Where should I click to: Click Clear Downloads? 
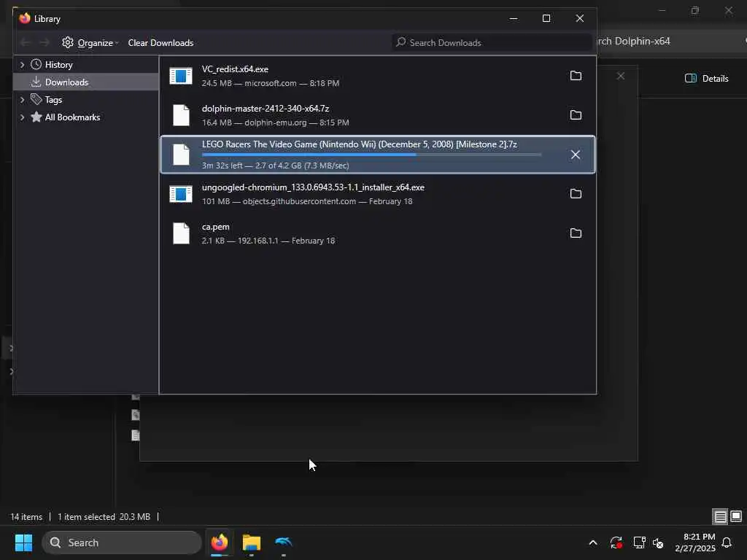tap(160, 43)
